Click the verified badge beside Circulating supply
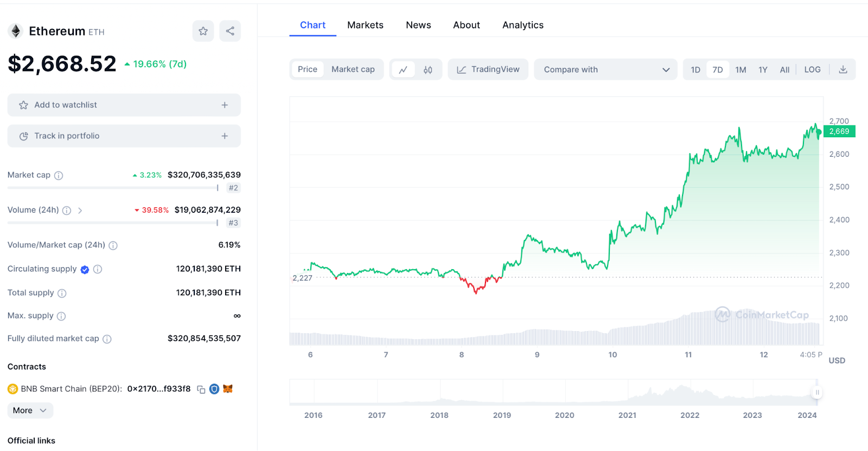This screenshot has width=868, height=451. 85,269
